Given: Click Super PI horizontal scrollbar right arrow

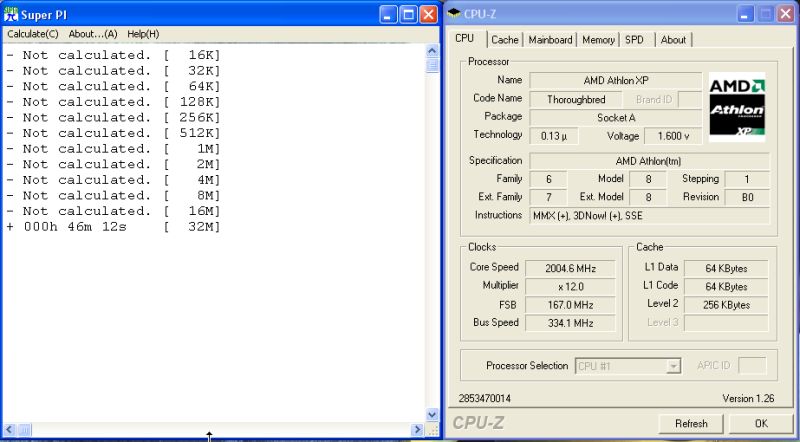Looking at the screenshot, I should [418, 430].
